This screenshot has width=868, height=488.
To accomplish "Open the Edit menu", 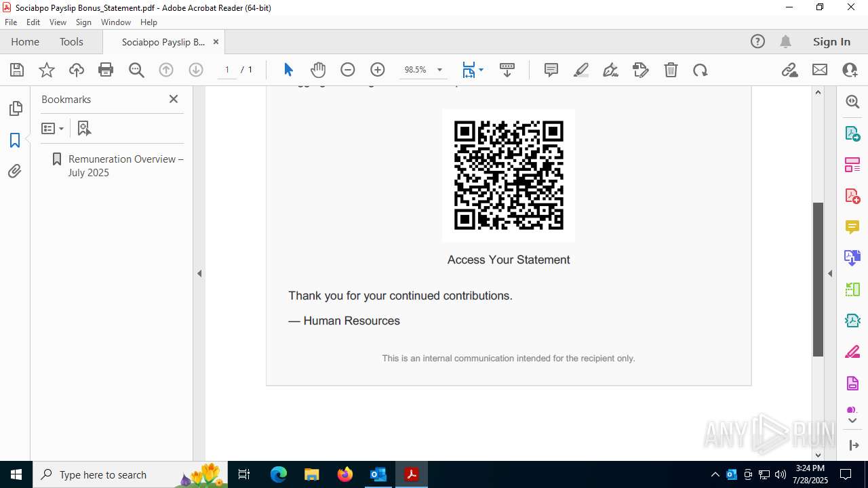I will [x=33, y=22].
